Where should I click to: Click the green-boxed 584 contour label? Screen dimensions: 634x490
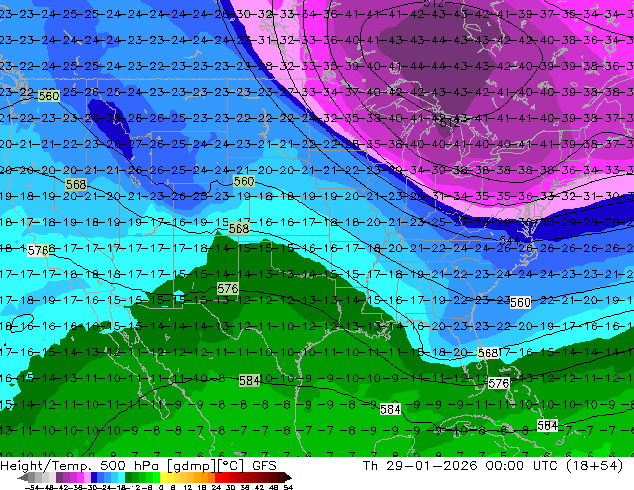[249, 380]
